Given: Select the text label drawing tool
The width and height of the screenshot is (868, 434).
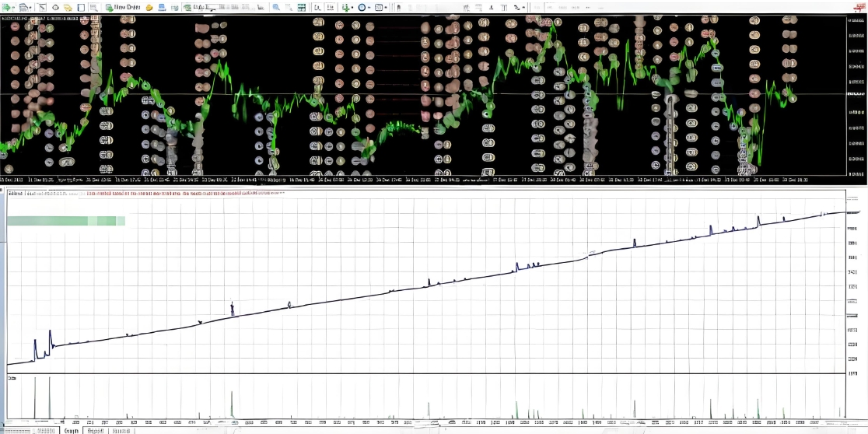Looking at the screenshot, I should 502,7.
